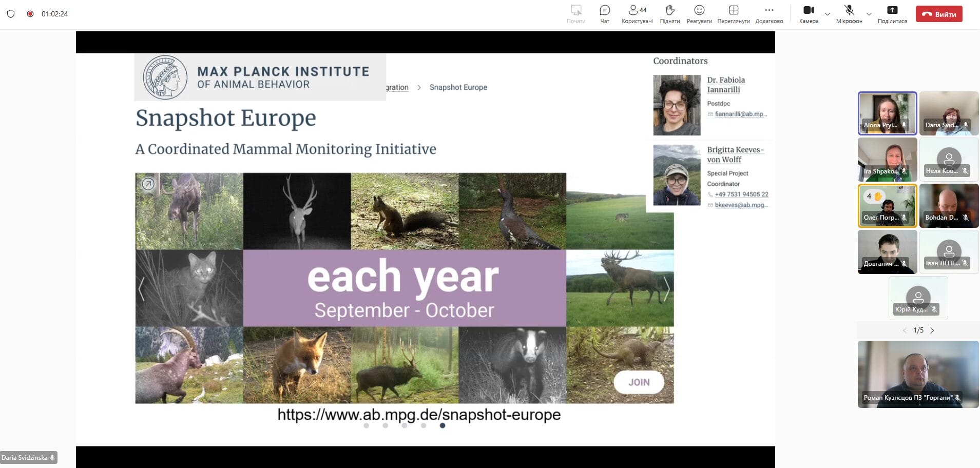Click the Поділитися share screen icon

click(892, 11)
